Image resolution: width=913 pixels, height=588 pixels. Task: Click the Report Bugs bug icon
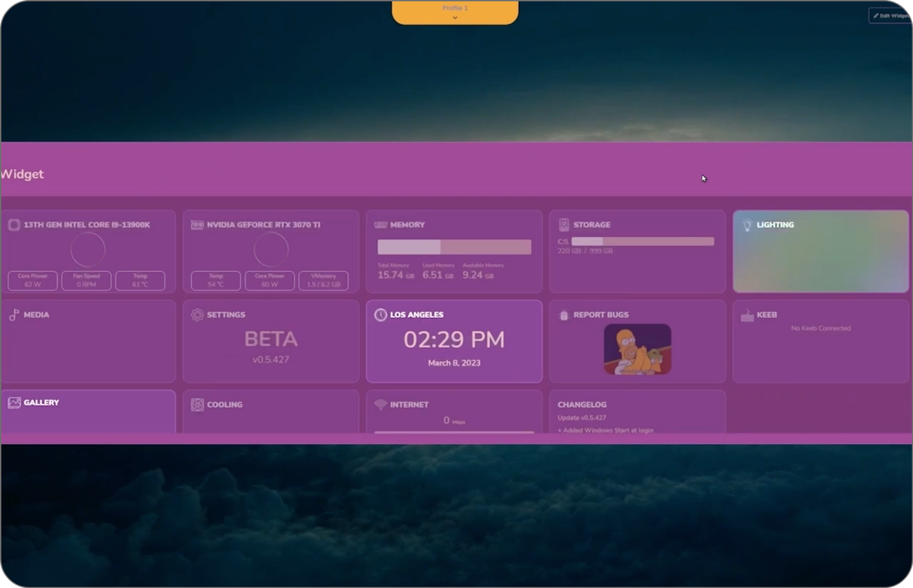pos(563,315)
